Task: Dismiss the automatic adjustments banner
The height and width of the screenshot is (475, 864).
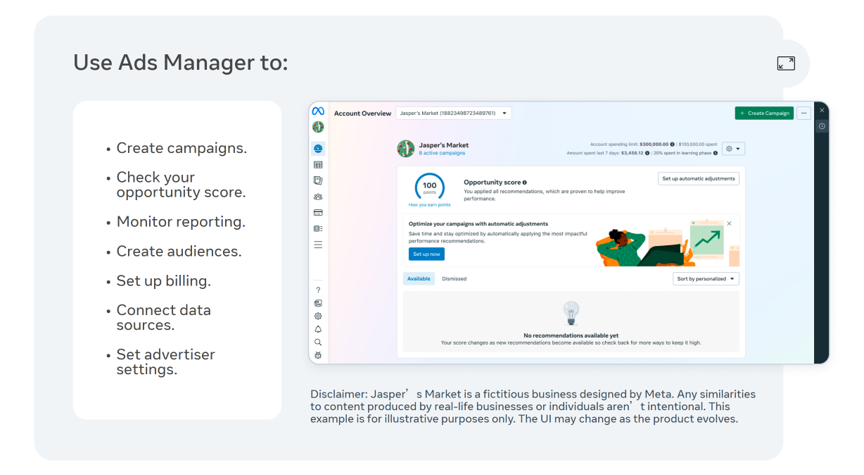Action: coord(729,224)
